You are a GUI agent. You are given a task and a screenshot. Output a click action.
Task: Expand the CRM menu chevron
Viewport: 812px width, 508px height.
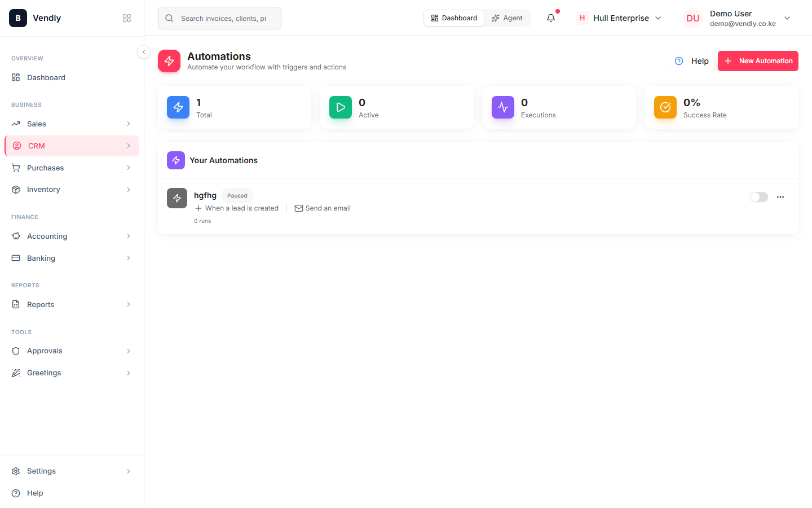pos(129,146)
